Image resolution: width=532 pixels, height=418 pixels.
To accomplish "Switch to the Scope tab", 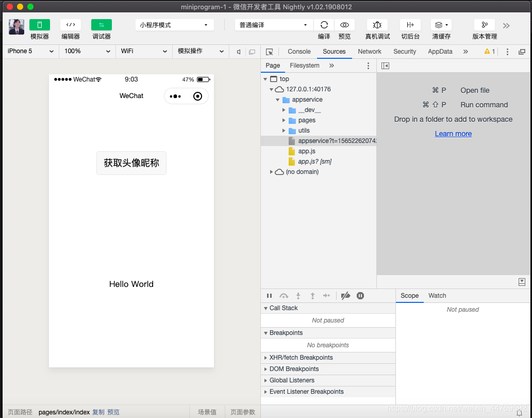I will (409, 296).
